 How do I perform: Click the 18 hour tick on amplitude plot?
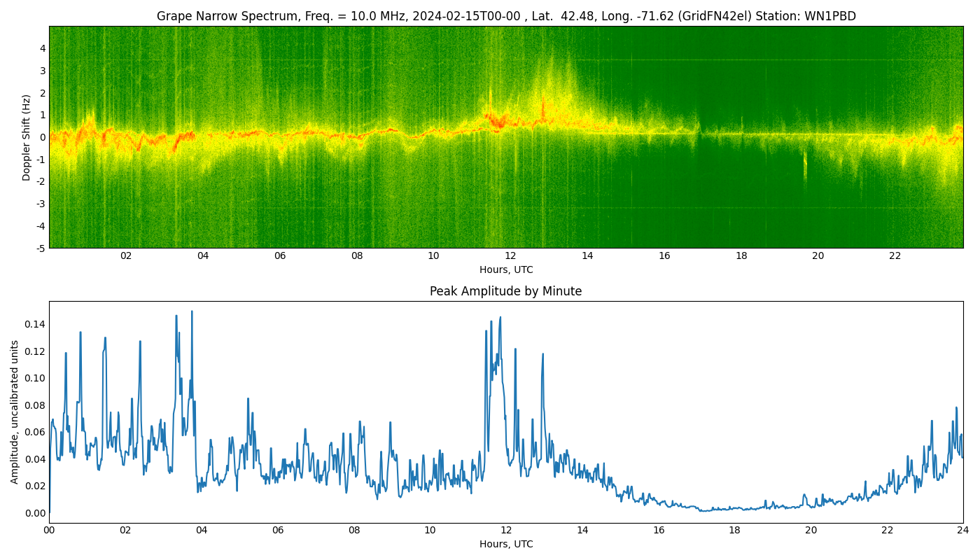[x=734, y=531]
